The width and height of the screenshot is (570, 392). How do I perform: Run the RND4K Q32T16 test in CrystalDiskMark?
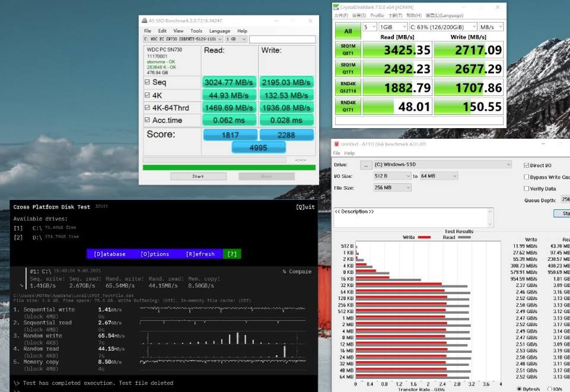pos(348,88)
